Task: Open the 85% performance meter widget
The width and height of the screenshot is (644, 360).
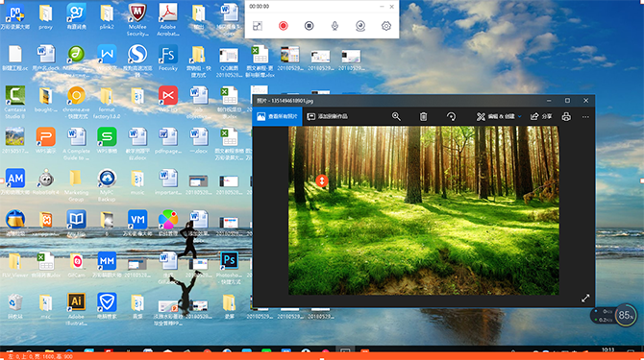Action: (625, 315)
